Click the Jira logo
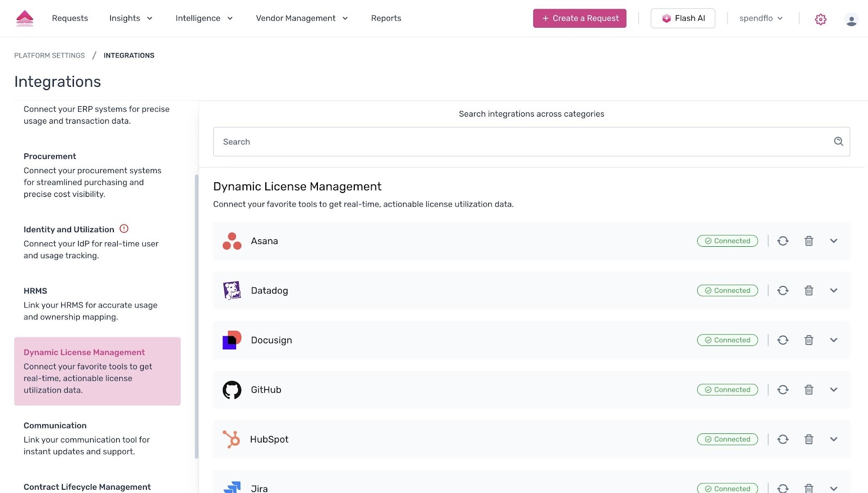The width and height of the screenshot is (868, 493). tap(232, 487)
